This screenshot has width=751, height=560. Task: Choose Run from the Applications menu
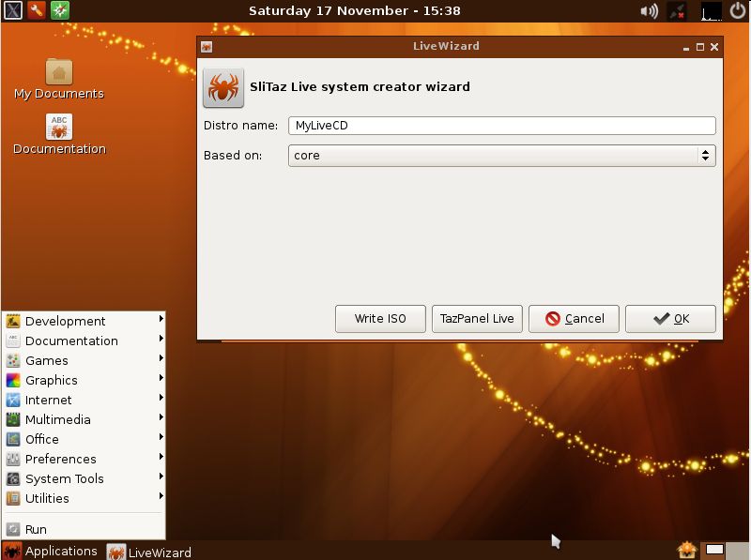pos(84,529)
